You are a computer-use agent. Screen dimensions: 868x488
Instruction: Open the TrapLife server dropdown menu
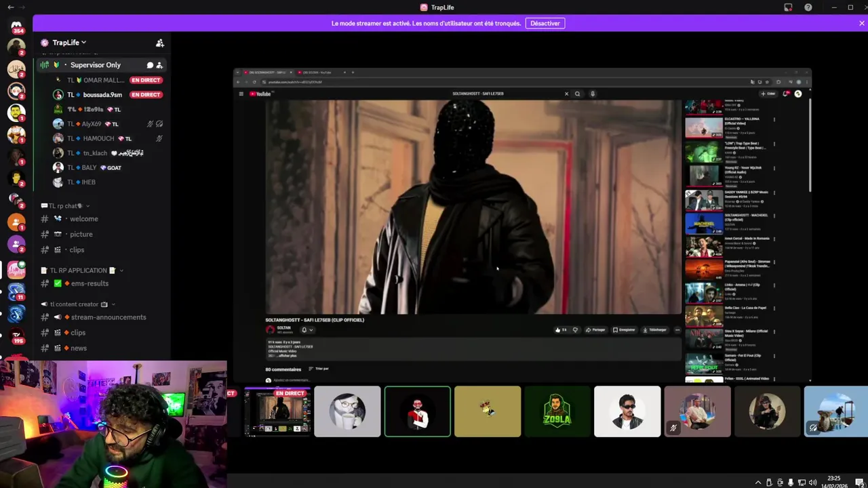(x=69, y=43)
